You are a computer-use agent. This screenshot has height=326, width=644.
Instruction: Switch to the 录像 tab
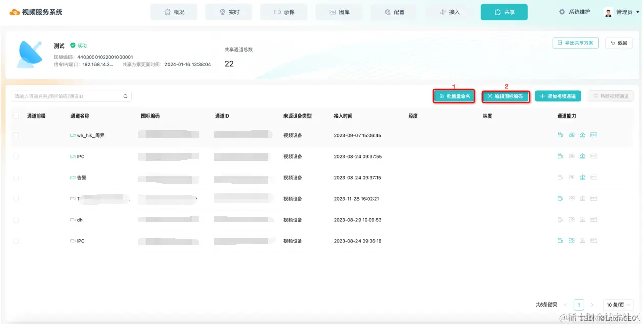284,12
